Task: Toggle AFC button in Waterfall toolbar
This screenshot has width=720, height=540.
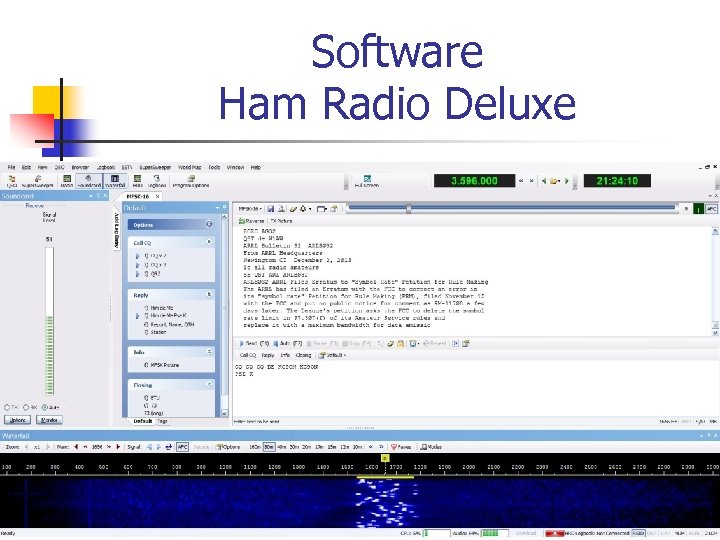Action: (x=182, y=447)
